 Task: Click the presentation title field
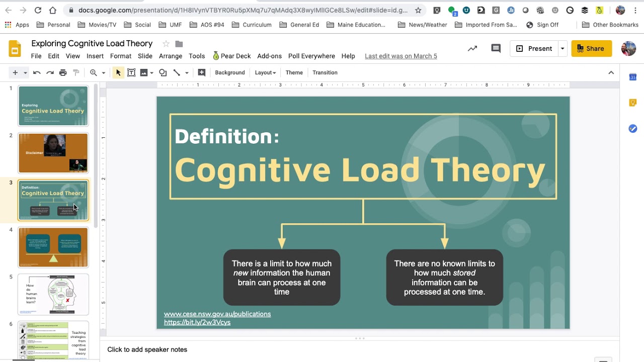tap(92, 44)
